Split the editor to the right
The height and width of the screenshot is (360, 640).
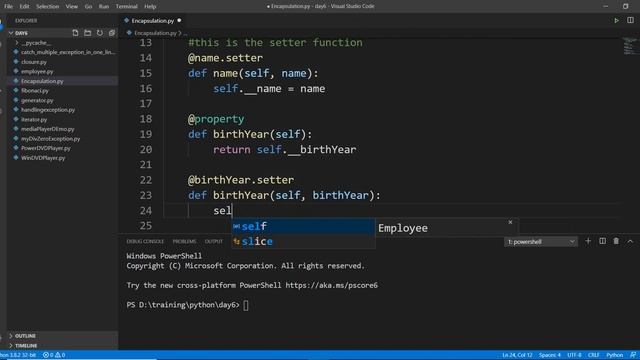click(630, 20)
